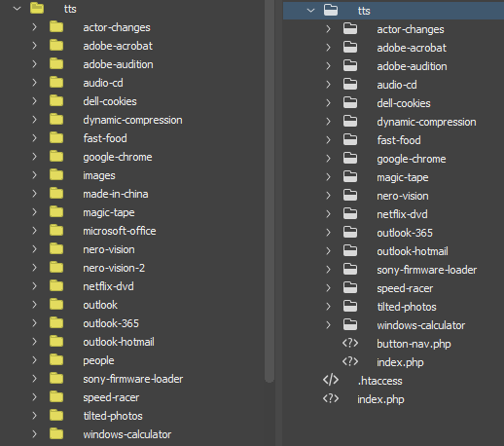
Task: Select adobe-acrobat in the right panel
Action: click(412, 48)
